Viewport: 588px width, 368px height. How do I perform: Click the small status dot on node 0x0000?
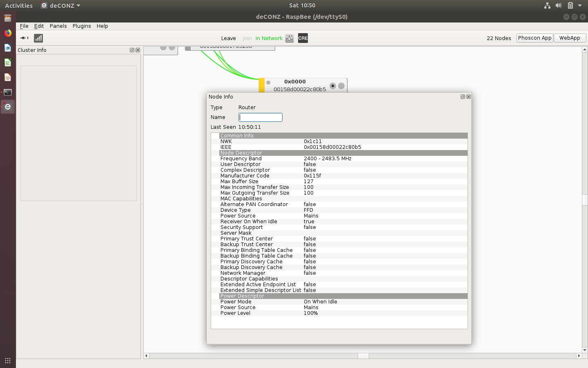point(268,83)
